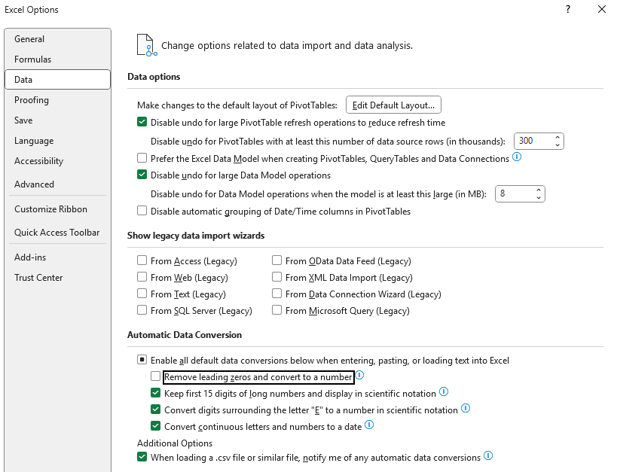Click info icon beside Convert letters to date

pyautogui.click(x=370, y=424)
